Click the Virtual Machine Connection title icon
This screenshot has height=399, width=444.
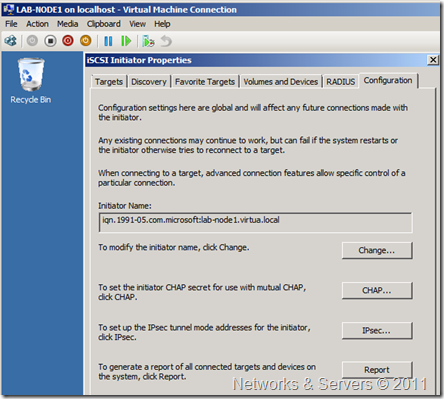[x=8, y=9]
